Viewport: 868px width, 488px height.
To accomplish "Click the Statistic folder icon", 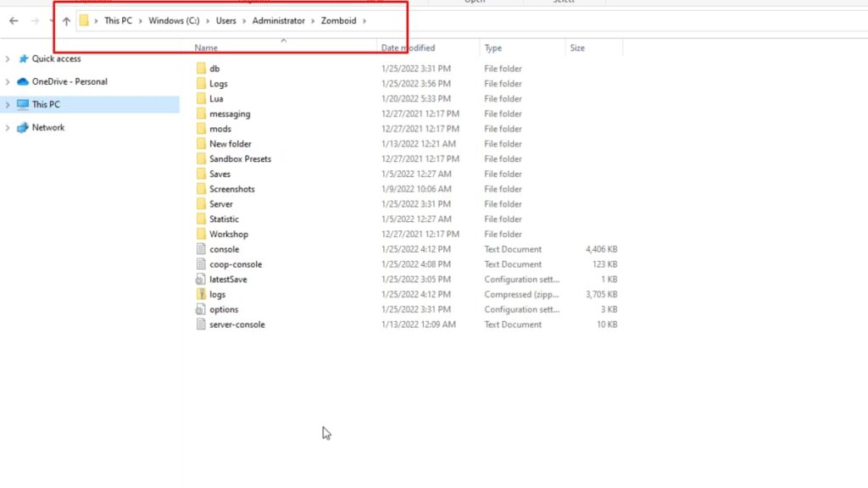I will tap(201, 219).
